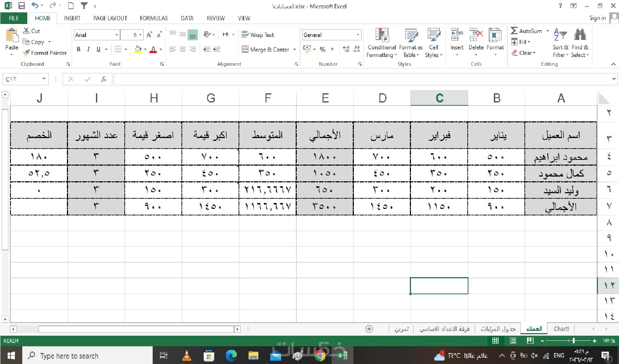Expand the General number format dropdown
This screenshot has width=619, height=364.
(358, 35)
